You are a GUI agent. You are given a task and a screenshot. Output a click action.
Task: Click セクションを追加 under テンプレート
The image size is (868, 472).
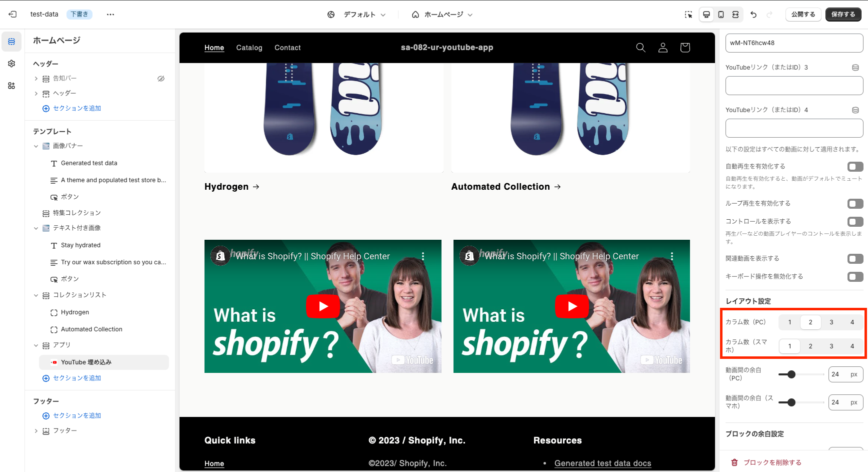point(72,378)
